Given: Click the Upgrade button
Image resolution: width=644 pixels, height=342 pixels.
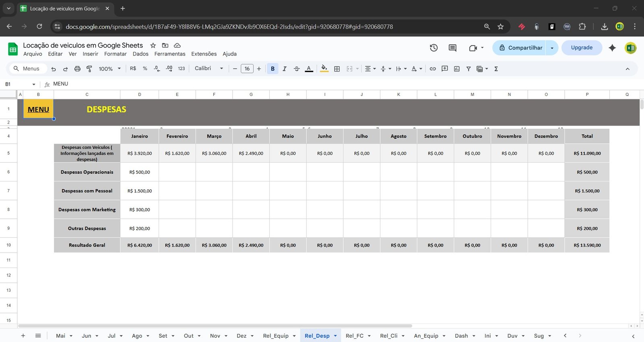Looking at the screenshot, I should pyautogui.click(x=582, y=48).
